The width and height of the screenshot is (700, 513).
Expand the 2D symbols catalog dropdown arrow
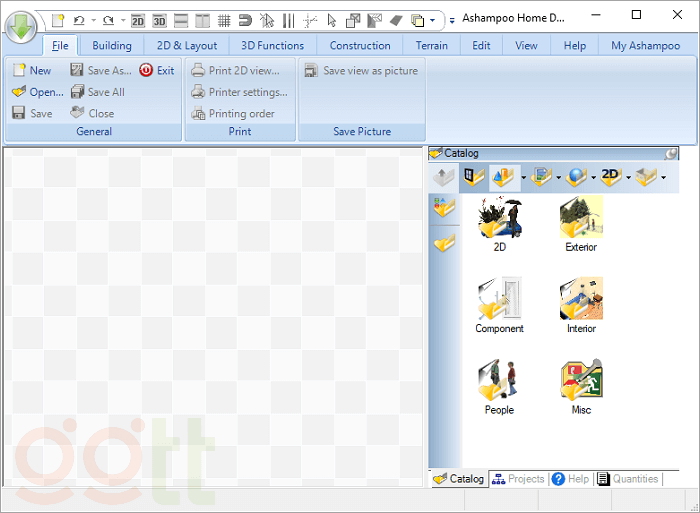628,179
